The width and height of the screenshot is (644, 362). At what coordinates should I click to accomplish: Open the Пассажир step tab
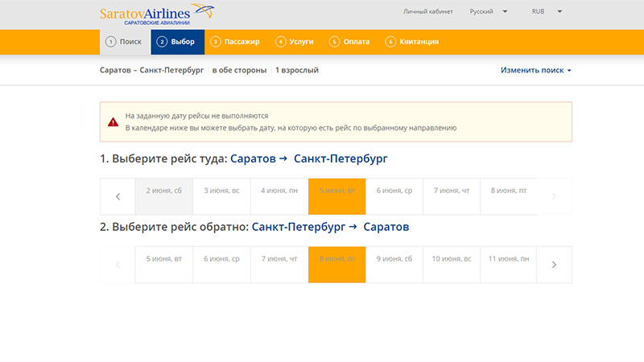(235, 42)
